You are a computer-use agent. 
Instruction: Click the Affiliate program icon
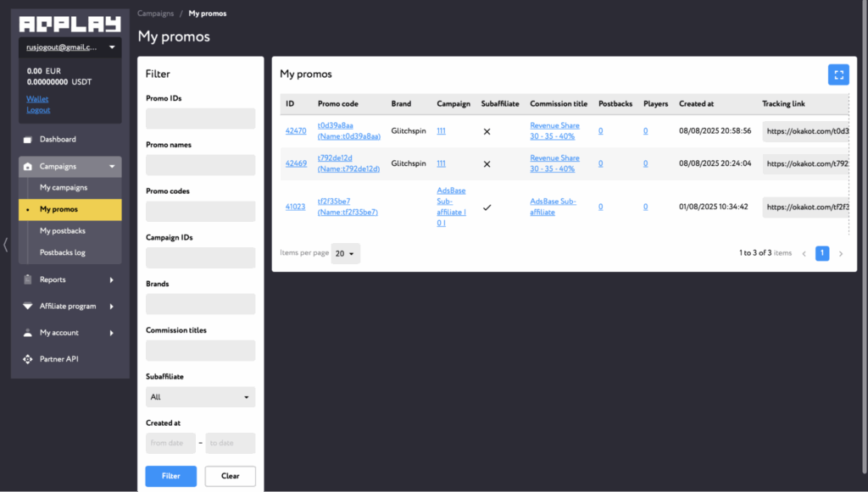[28, 307]
